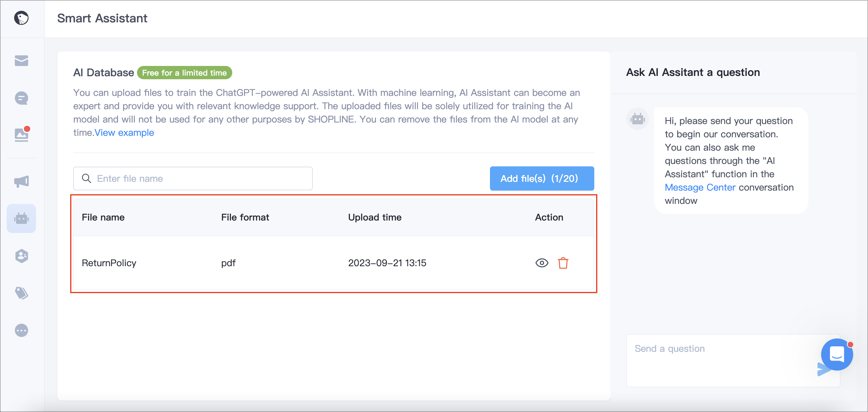This screenshot has width=868, height=412.
Task: Click the search magnifier icon
Action: (86, 178)
